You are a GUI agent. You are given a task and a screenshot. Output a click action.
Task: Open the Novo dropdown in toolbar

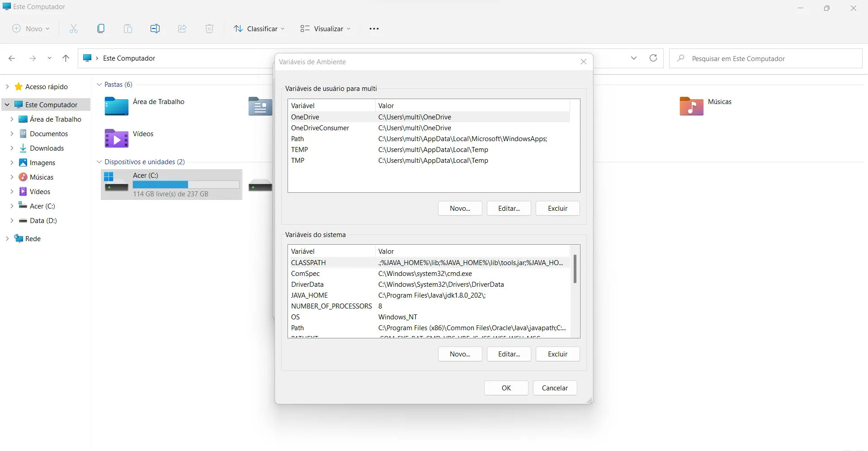tap(31, 28)
